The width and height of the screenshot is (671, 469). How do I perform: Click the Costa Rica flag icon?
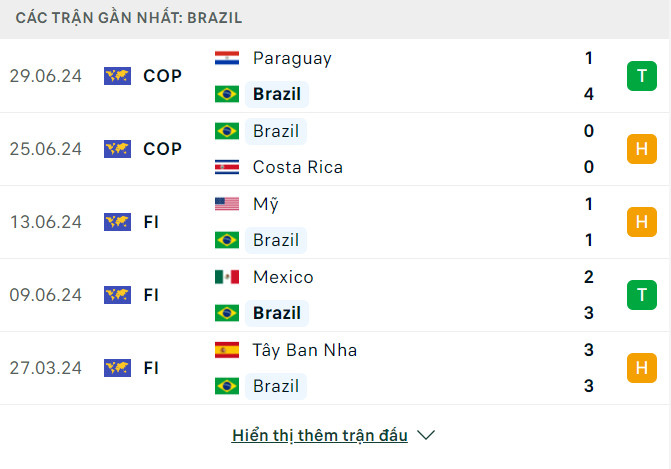tap(227, 167)
